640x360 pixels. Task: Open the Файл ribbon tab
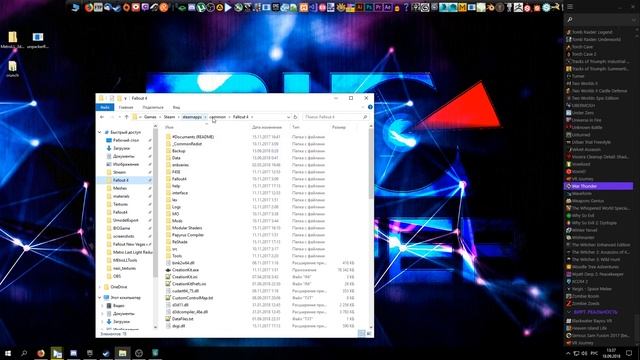[x=105, y=107]
